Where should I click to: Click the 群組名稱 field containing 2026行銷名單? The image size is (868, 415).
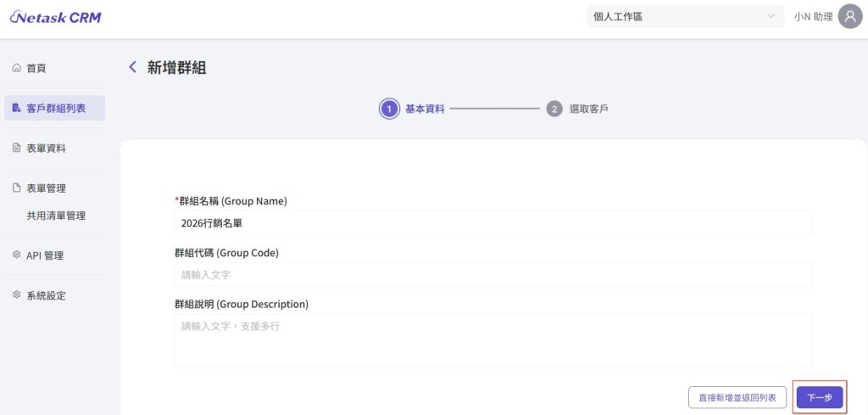point(493,223)
